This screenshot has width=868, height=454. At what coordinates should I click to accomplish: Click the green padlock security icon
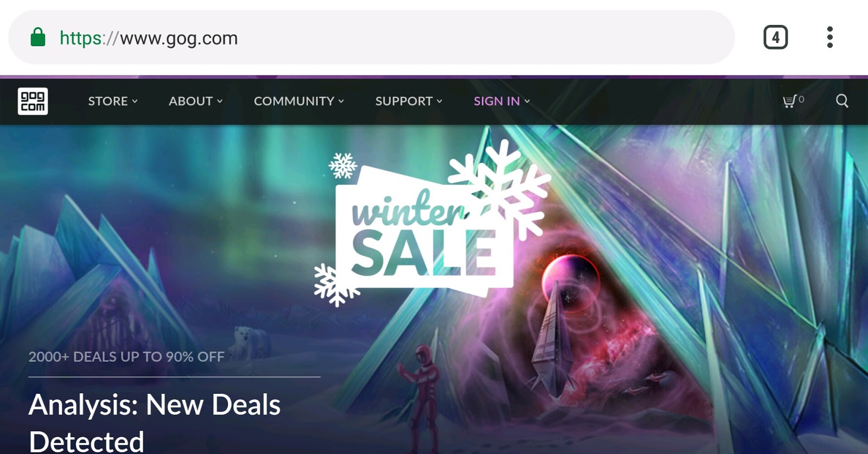click(38, 37)
